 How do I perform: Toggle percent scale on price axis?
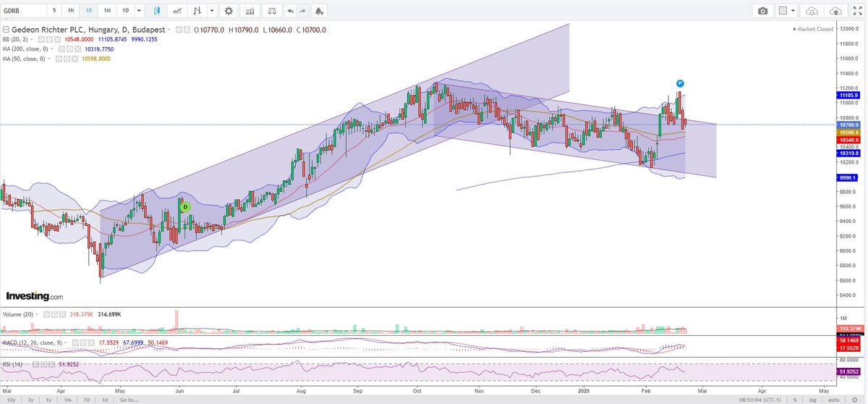pos(795,400)
